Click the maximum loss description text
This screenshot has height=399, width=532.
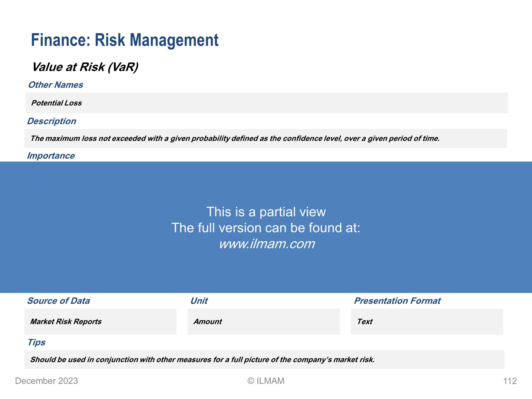[235, 139]
